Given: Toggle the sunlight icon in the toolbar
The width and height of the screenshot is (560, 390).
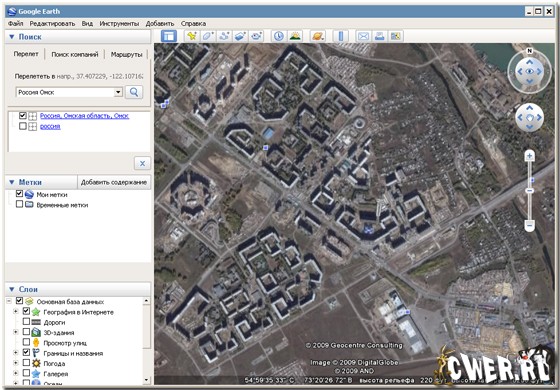Looking at the screenshot, I should click(295, 36).
